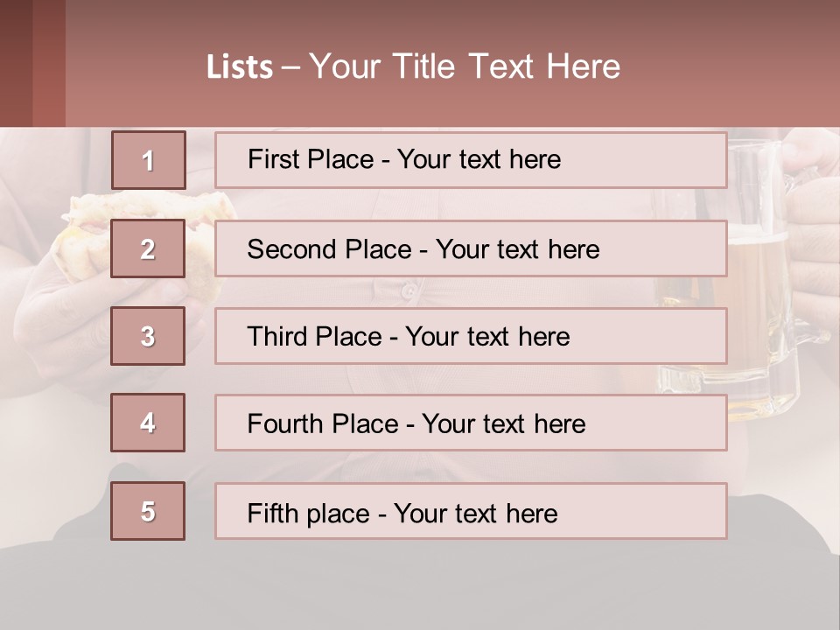Select the 'Second Place' text box
Screen dimensions: 840x630
coord(471,248)
